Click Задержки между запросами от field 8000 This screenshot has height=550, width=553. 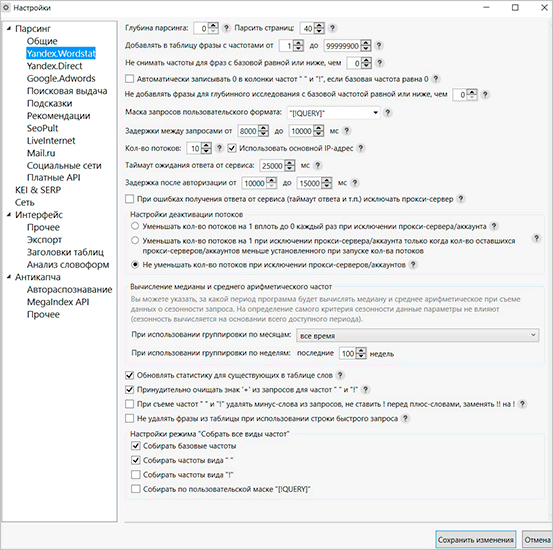248,131
